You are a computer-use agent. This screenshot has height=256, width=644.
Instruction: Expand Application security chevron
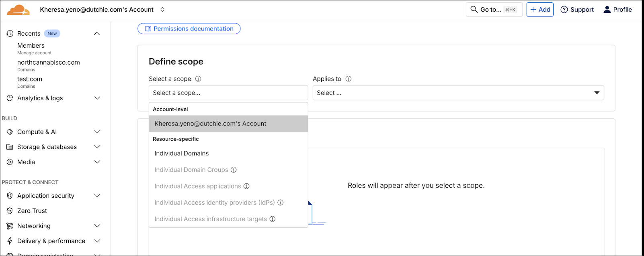click(x=97, y=196)
